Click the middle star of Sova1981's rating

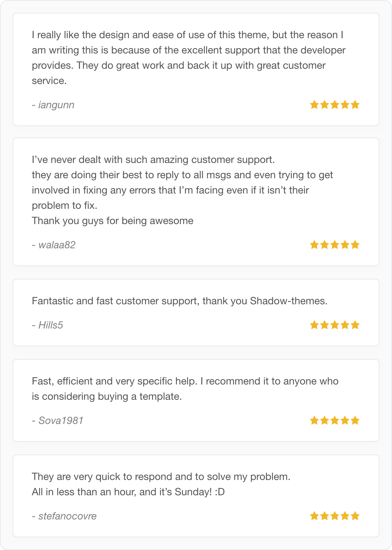pos(335,420)
